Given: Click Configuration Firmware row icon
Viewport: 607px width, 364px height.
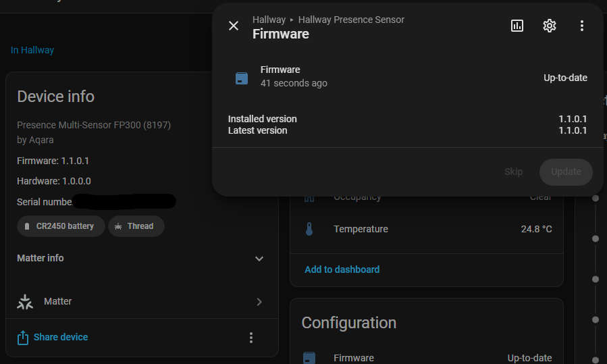Looking at the screenshot, I should (x=309, y=358).
